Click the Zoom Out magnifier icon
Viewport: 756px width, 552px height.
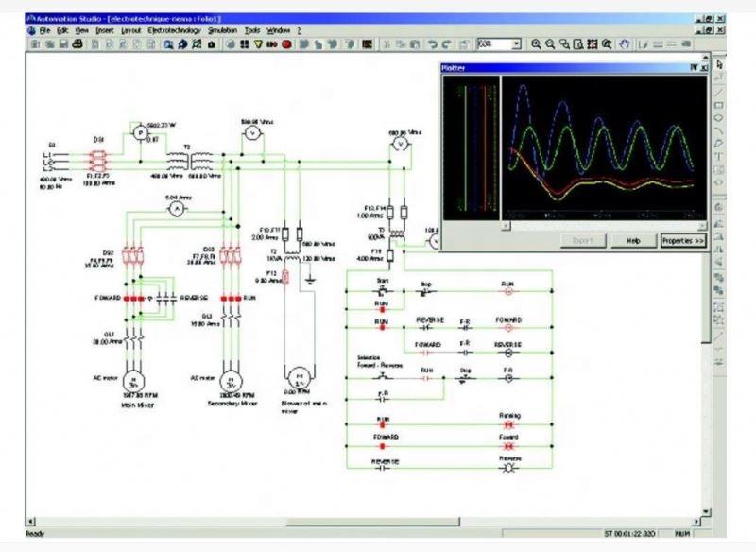pyautogui.click(x=550, y=44)
